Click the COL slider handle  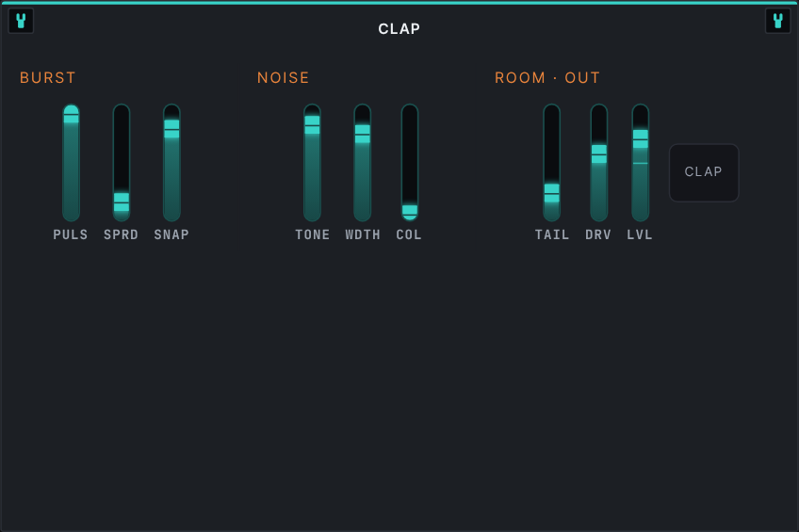410,212
